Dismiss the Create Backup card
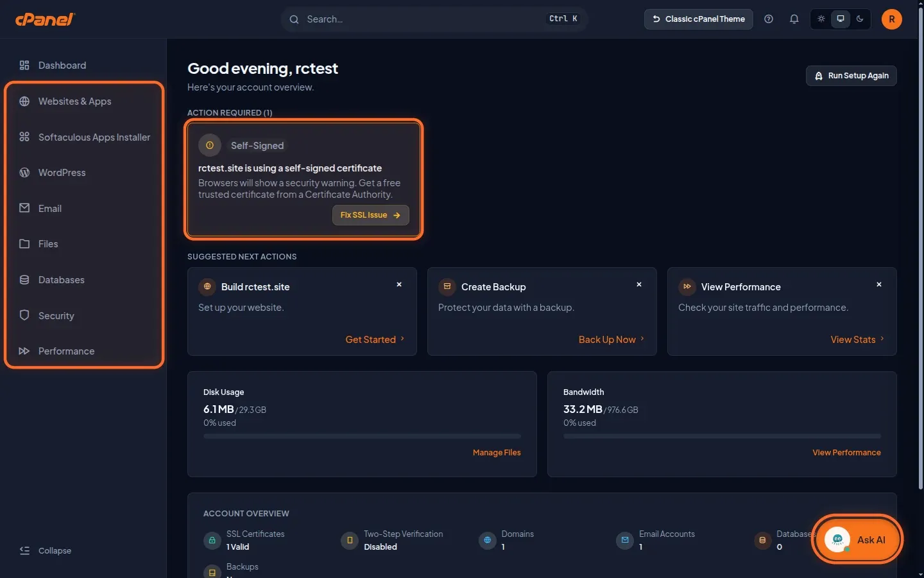The image size is (924, 578). click(639, 285)
